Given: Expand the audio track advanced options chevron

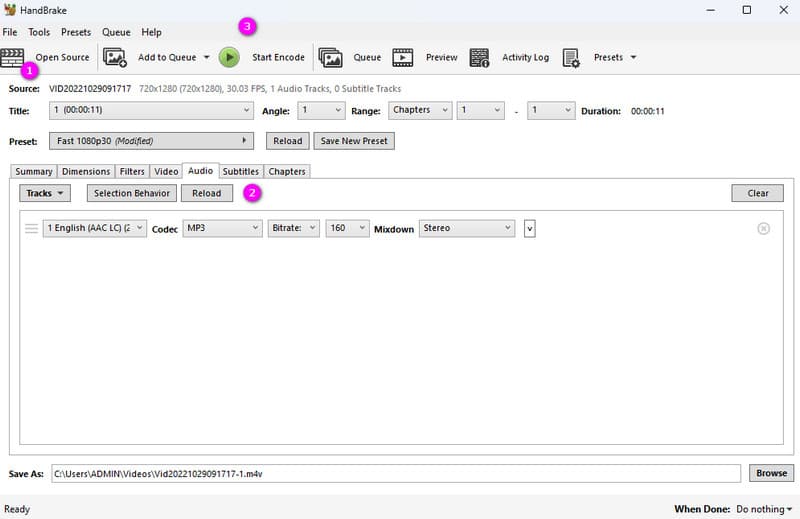Looking at the screenshot, I should (530, 229).
